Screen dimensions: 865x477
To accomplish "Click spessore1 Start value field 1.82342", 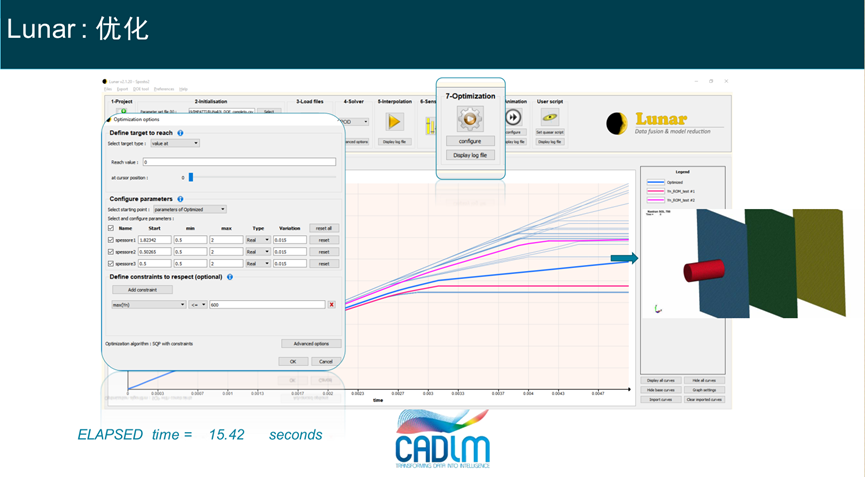I will click(x=154, y=240).
